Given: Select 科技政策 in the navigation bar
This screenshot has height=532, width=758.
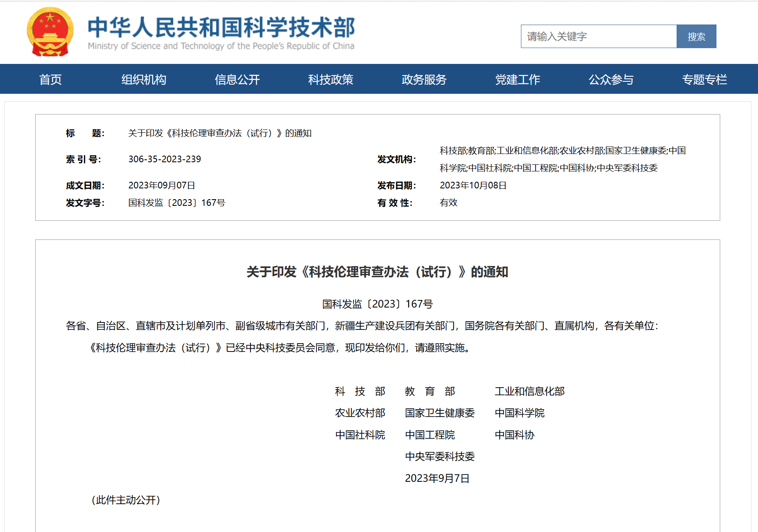Looking at the screenshot, I should coord(331,79).
